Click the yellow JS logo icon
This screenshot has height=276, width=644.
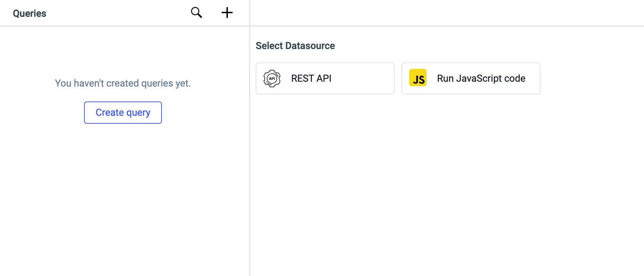coord(418,78)
